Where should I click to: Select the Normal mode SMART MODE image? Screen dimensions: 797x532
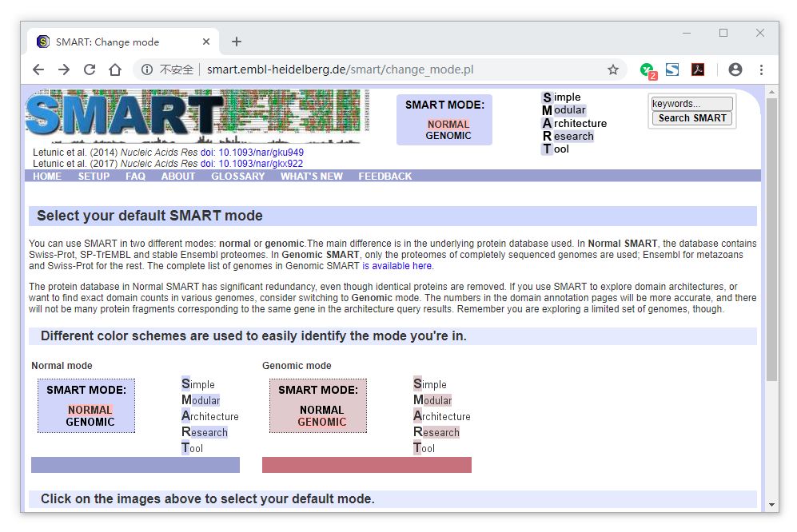pos(86,406)
